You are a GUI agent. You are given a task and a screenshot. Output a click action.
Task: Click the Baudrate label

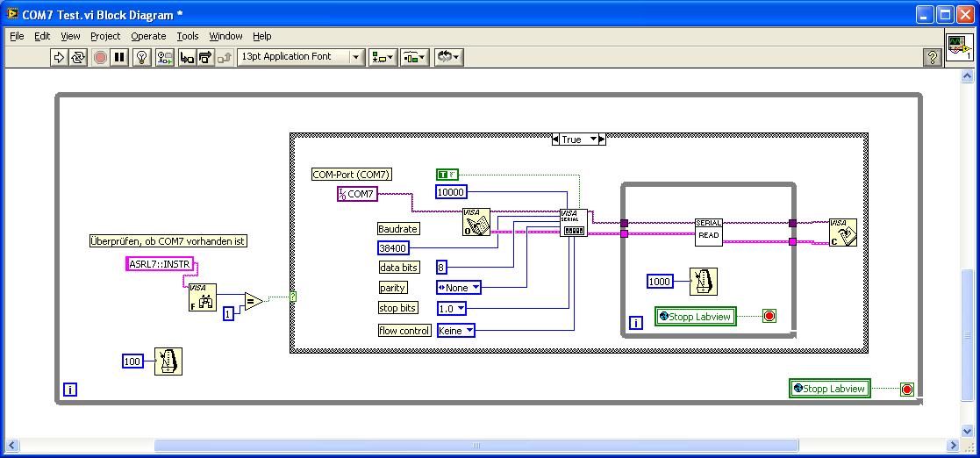click(397, 229)
